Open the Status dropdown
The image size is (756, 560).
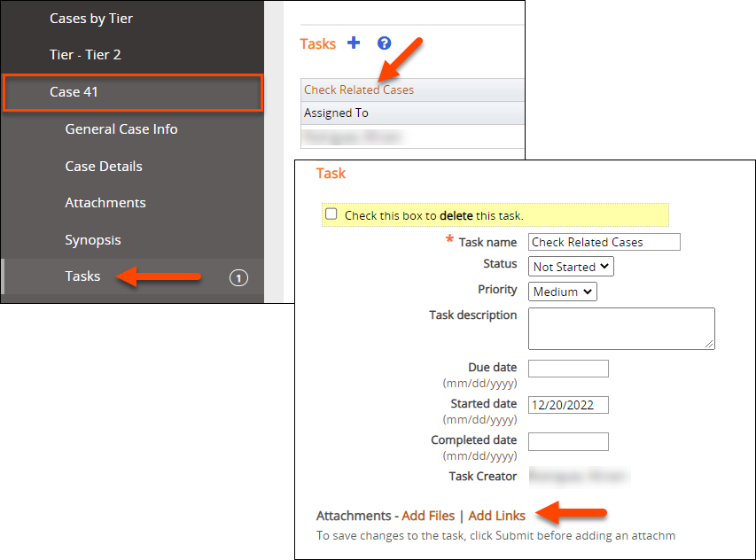tap(572, 266)
